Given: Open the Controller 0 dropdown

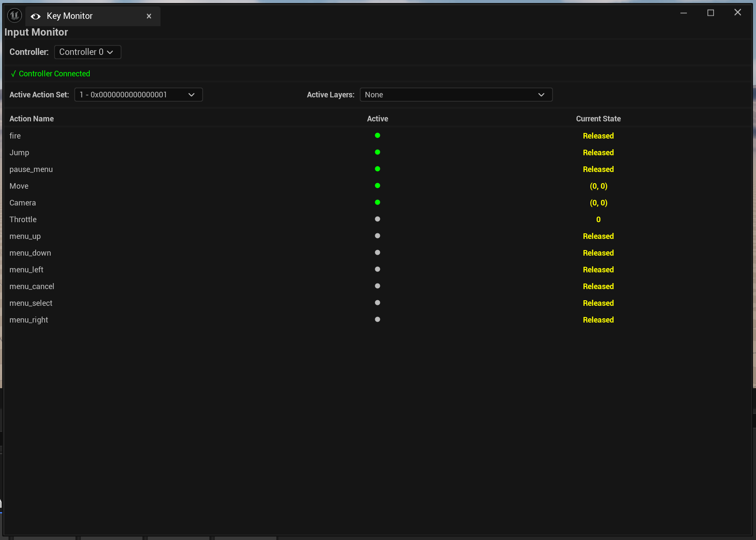Looking at the screenshot, I should pos(87,52).
